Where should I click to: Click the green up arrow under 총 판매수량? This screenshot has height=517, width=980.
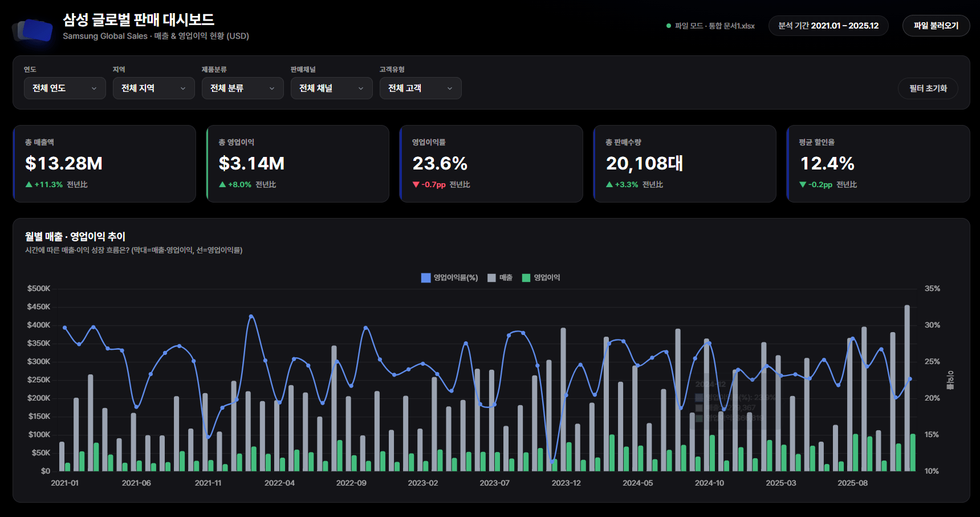click(609, 184)
